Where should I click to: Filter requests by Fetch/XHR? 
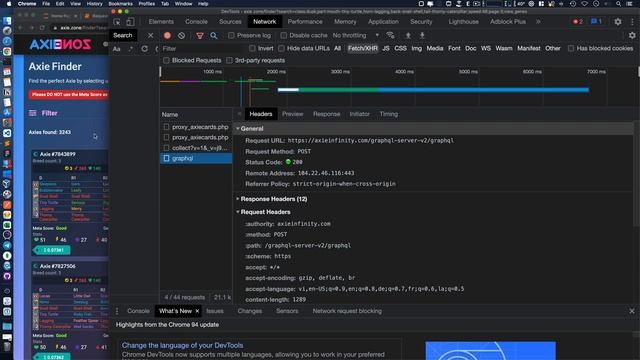[362, 49]
